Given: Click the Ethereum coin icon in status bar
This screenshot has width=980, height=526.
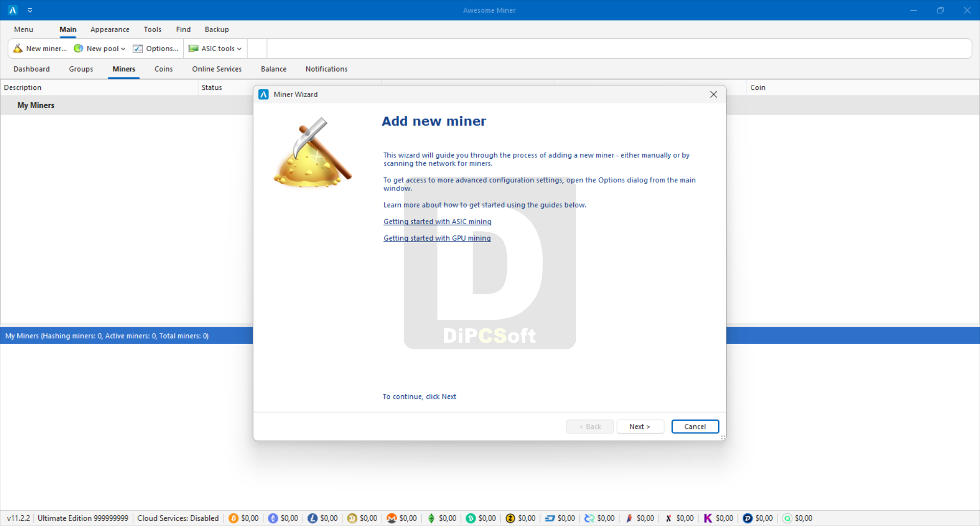Looking at the screenshot, I should tap(273, 518).
